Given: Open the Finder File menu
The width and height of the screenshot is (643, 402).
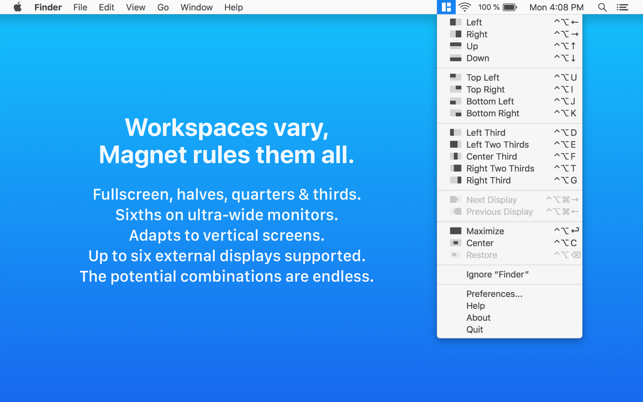Looking at the screenshot, I should tap(80, 7).
